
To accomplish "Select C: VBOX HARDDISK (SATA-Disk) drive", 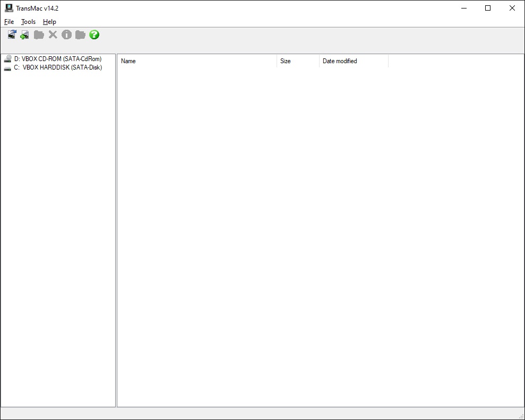I will [58, 67].
